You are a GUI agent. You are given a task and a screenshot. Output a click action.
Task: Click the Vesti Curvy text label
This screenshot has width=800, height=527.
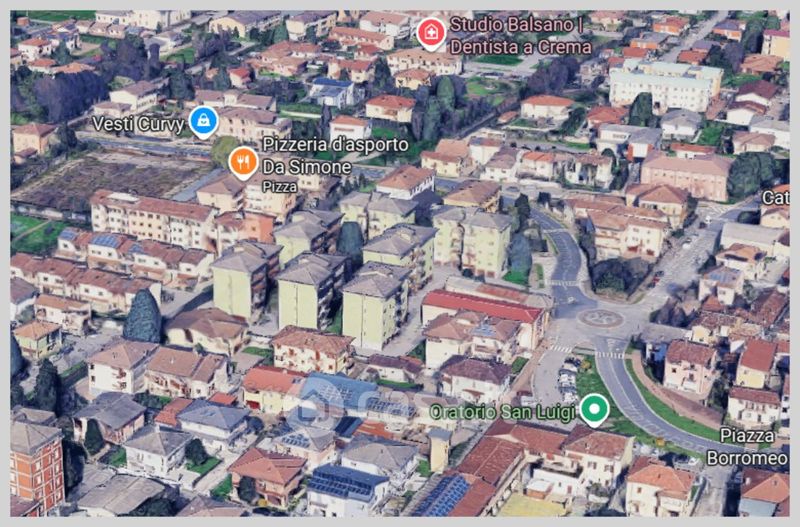coord(138,123)
